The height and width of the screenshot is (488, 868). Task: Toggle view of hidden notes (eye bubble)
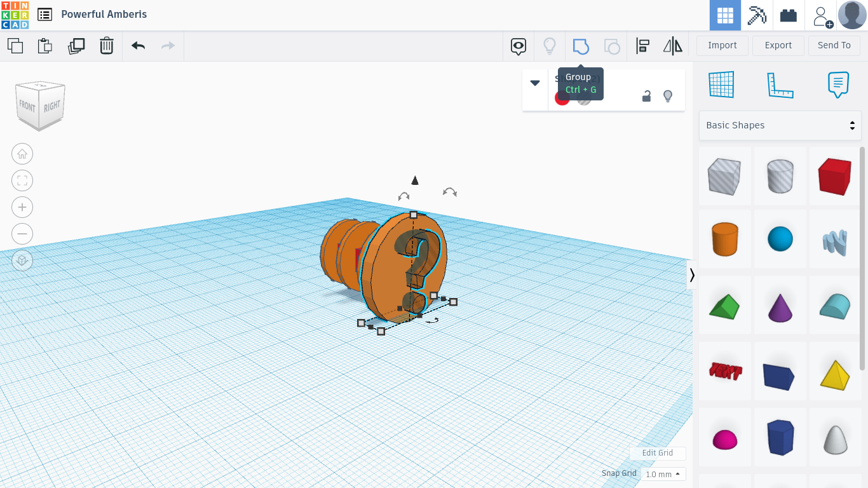(519, 46)
